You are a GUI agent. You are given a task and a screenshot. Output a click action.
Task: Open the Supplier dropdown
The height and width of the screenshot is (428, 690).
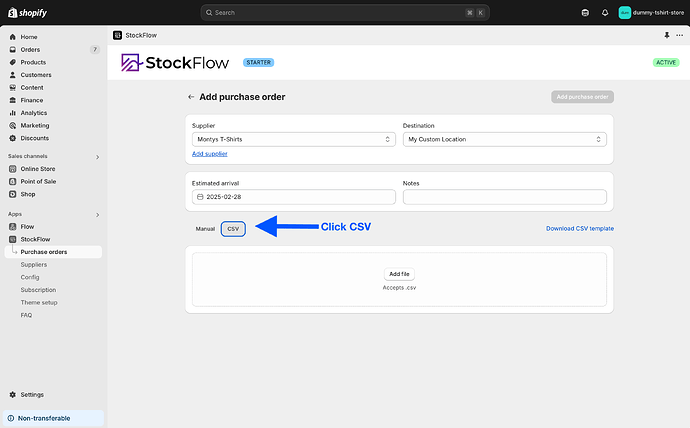click(293, 140)
